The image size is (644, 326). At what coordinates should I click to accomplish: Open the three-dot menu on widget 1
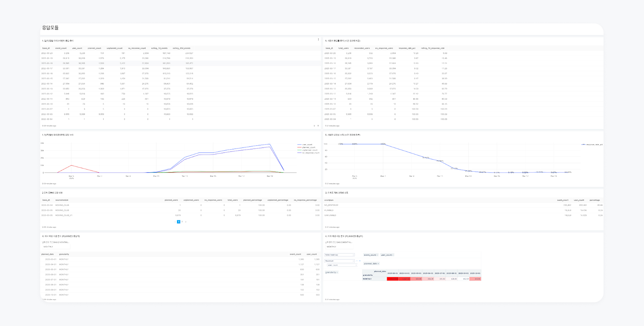318,40
